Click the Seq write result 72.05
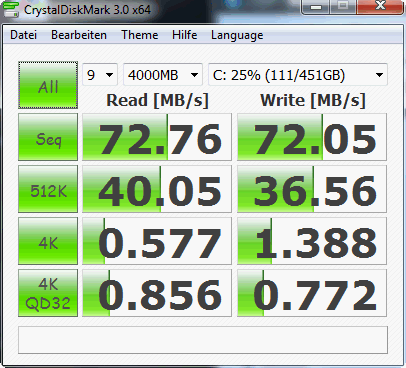406x368 pixels. (x=312, y=137)
